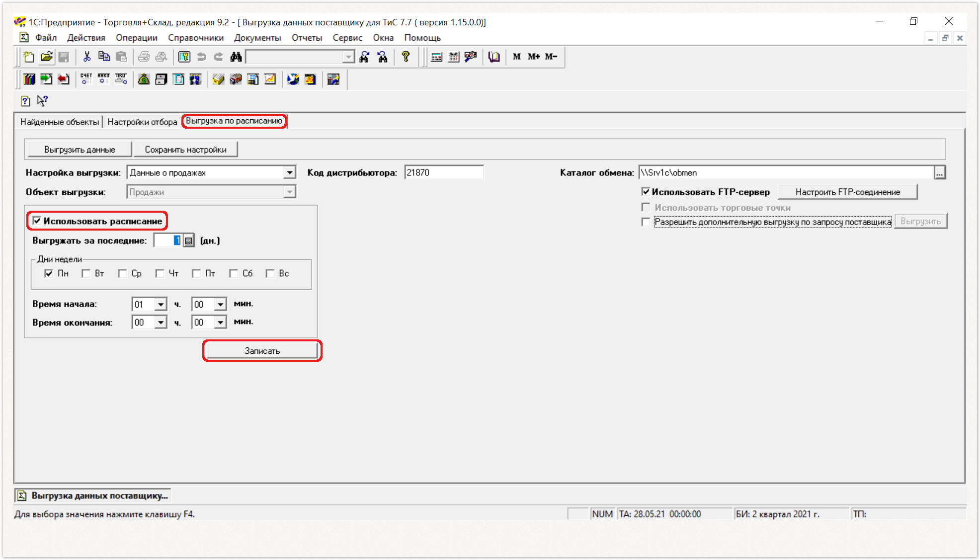Open the Отчеты menu

click(307, 38)
